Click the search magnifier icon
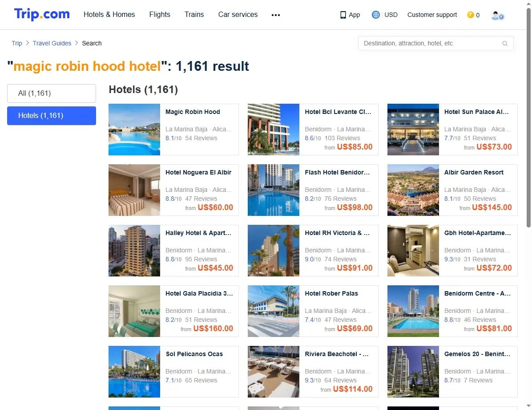532x410 pixels. (505, 44)
